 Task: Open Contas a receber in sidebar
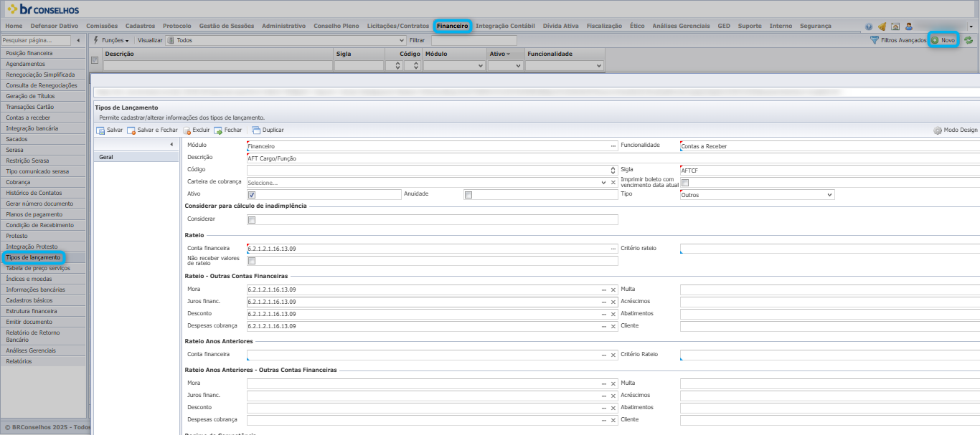pos(43,118)
